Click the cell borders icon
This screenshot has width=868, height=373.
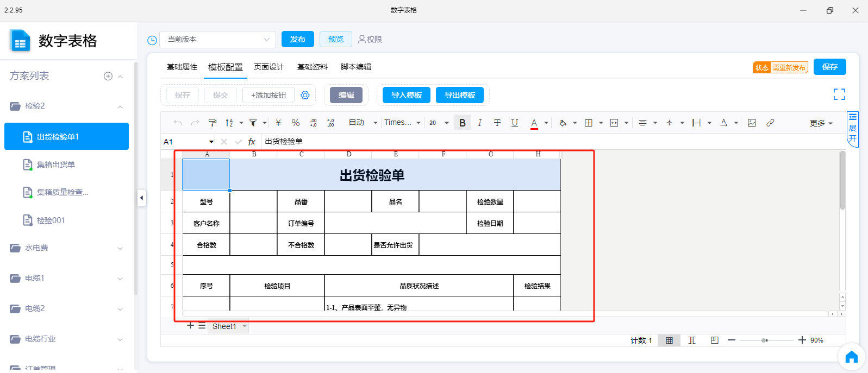click(589, 123)
